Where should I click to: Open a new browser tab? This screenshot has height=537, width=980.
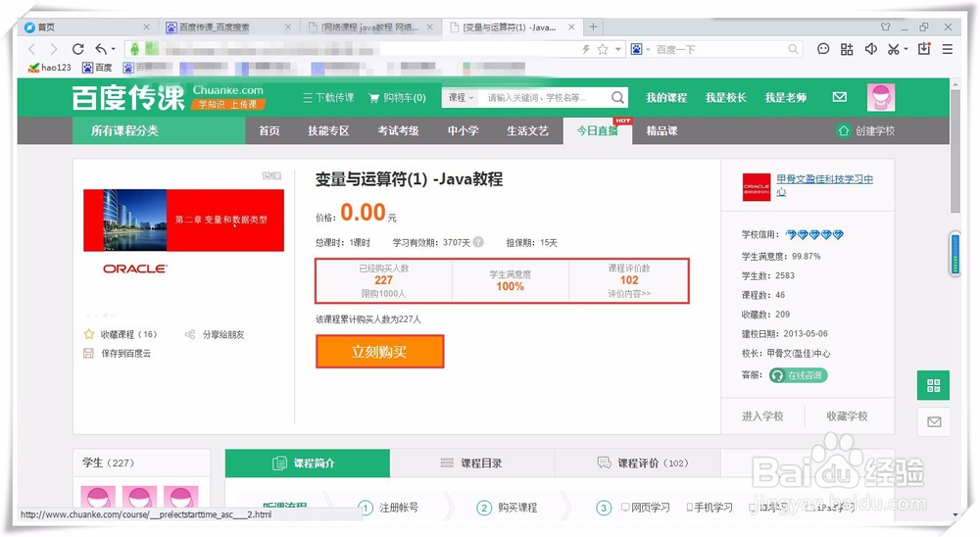point(593,26)
